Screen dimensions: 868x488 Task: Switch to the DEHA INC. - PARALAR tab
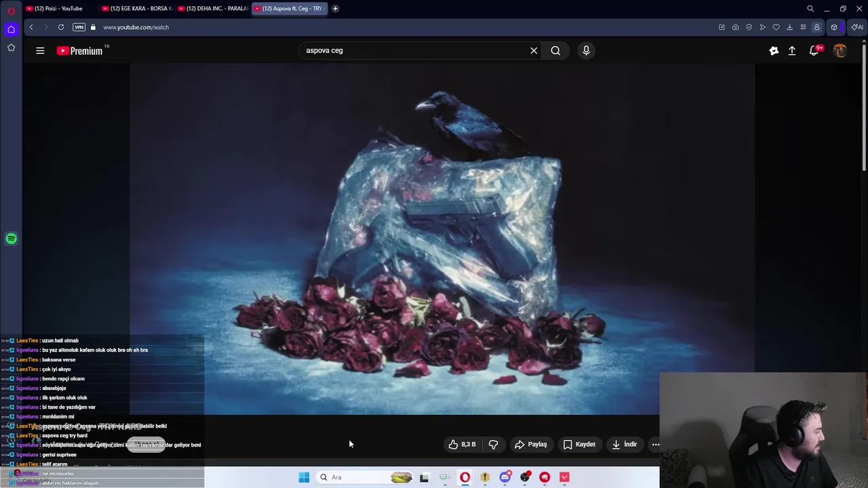pyautogui.click(x=212, y=8)
